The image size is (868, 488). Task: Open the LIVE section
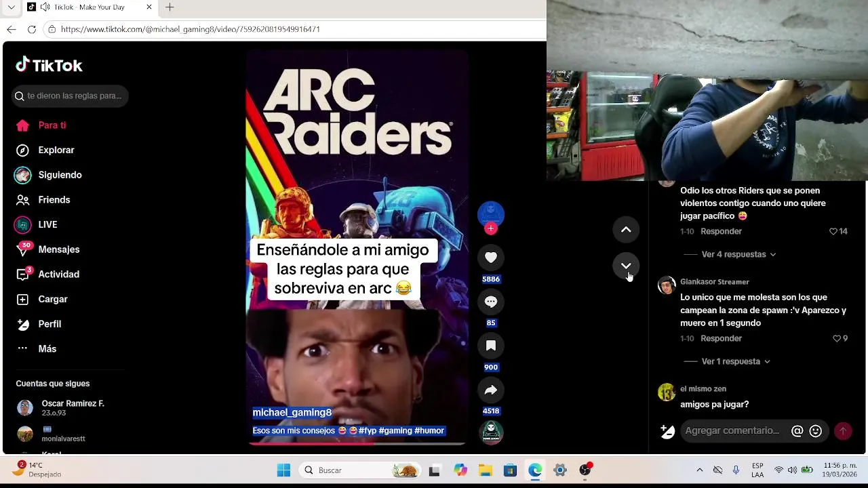click(37, 225)
